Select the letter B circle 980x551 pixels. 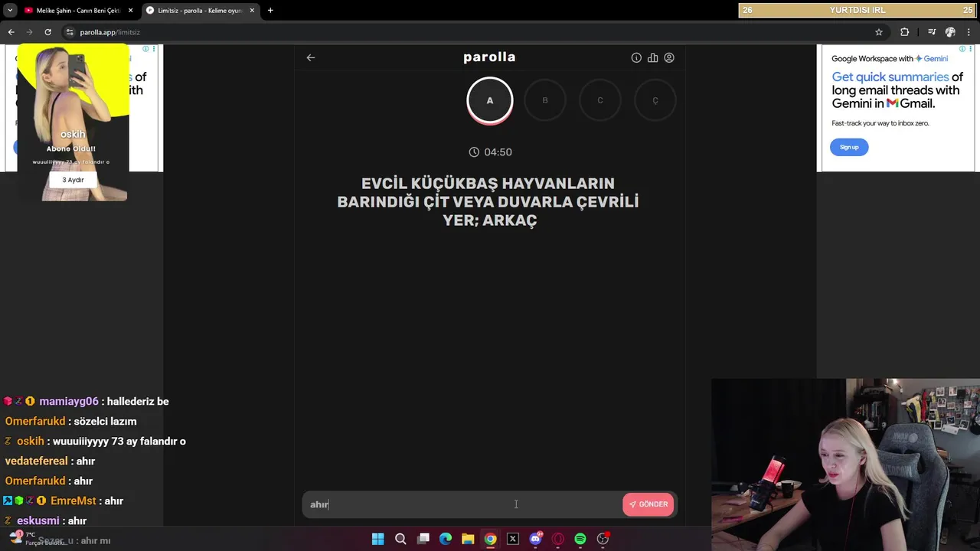545,100
